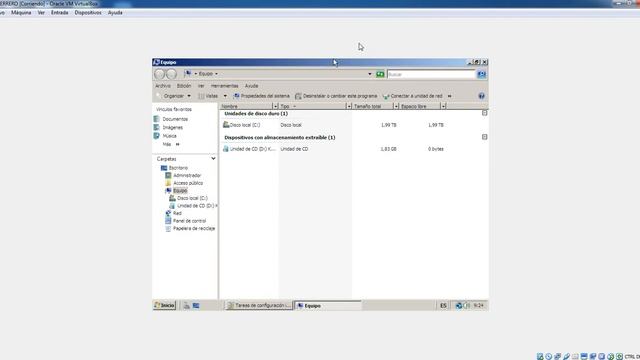Open the blue help question mark icon

click(x=481, y=96)
